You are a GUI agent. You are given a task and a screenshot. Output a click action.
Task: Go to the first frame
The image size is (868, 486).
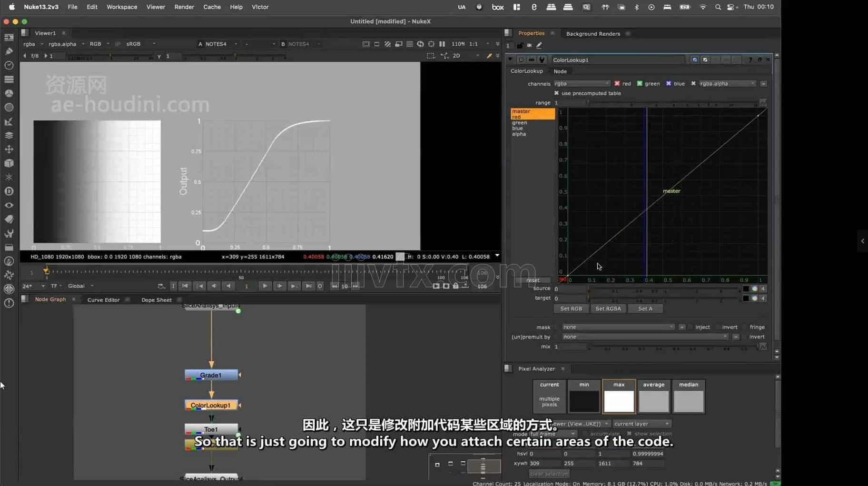coord(185,286)
